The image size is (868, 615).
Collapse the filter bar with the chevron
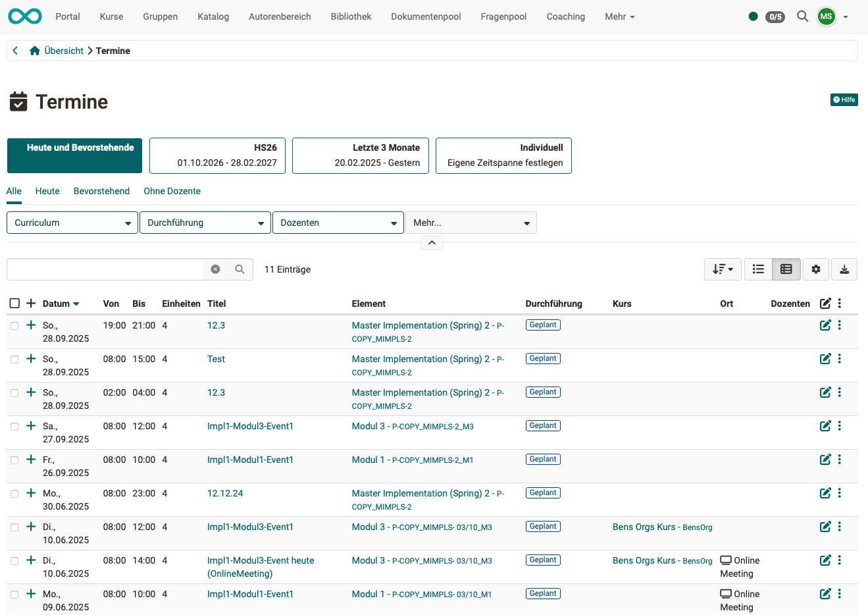point(432,242)
